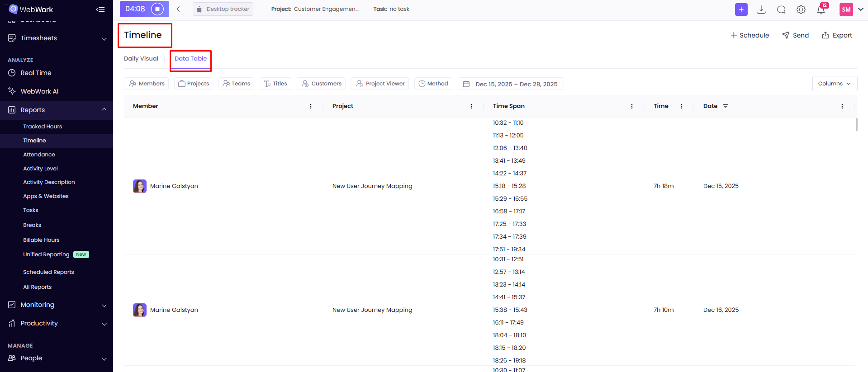Click the Export button
Screen dimensions: 868x372
tap(837, 35)
